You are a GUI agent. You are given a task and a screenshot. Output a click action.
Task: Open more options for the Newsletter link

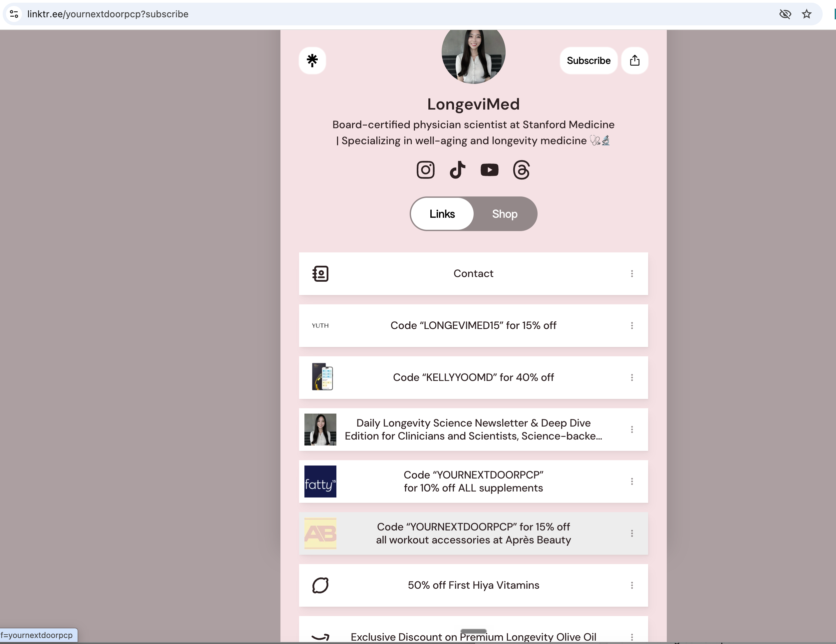(632, 430)
